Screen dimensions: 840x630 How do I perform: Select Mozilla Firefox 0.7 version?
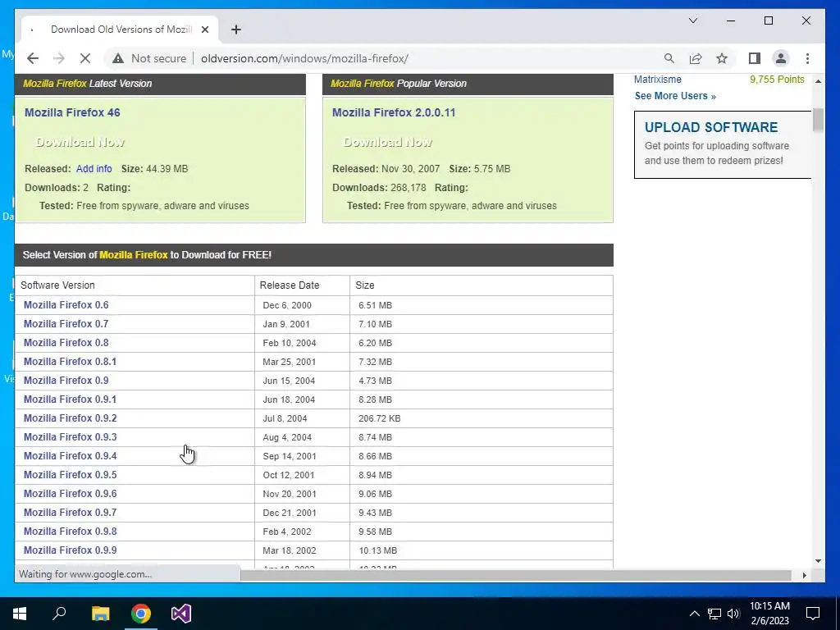tap(66, 323)
